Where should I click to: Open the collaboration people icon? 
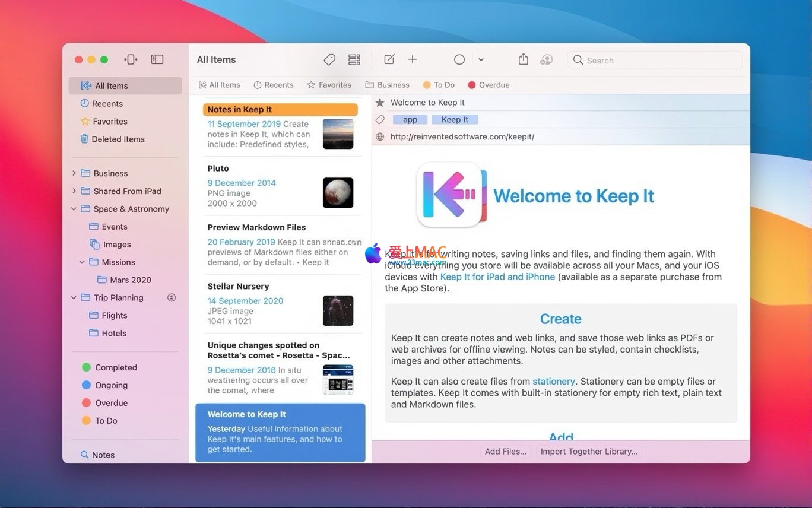pyautogui.click(x=546, y=60)
